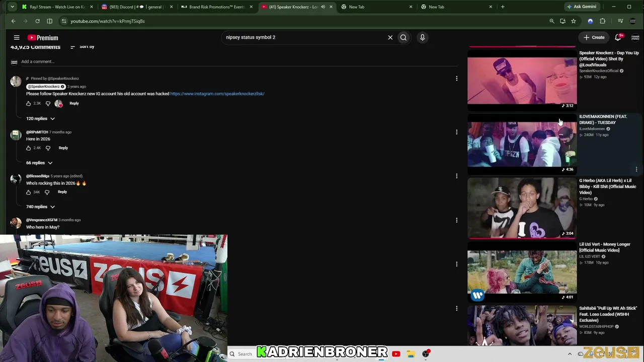The width and height of the screenshot is (644, 362).
Task: Play ILoveMakonnen Tuesday video thumbnail
Action: (x=522, y=144)
